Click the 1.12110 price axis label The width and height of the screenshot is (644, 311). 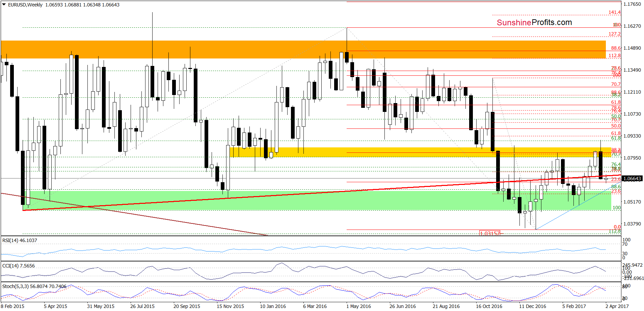coord(632,92)
